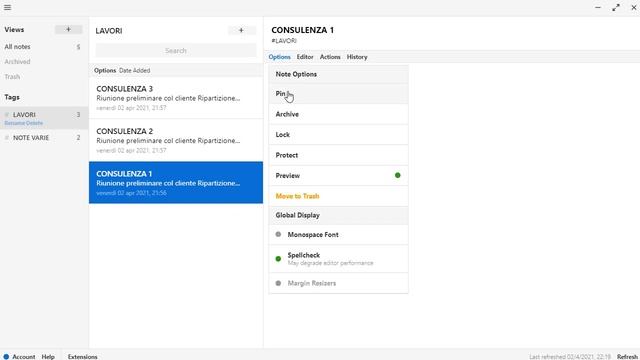The width and height of the screenshot is (640, 360).
Task: Open Help in the footer
Action: click(48, 357)
